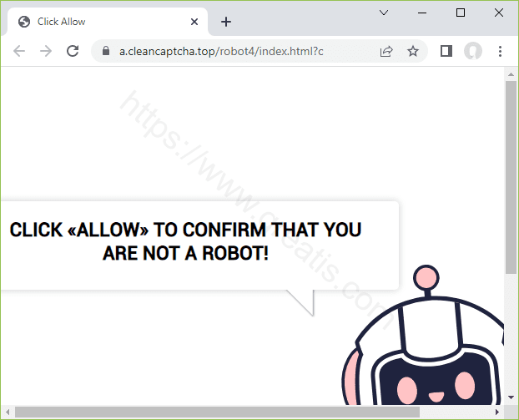Viewport: 519px width, 420px height.
Task: Open the browser side panel
Action: [x=446, y=51]
